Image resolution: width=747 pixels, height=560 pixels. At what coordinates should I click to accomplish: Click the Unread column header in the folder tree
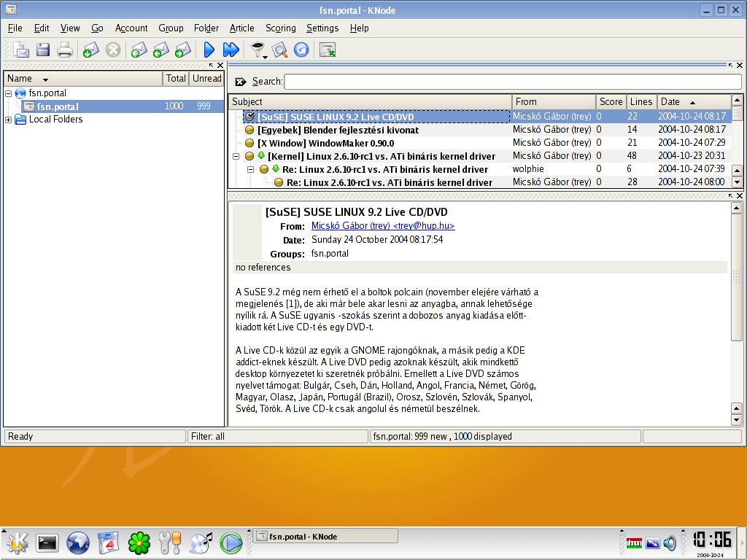point(206,79)
